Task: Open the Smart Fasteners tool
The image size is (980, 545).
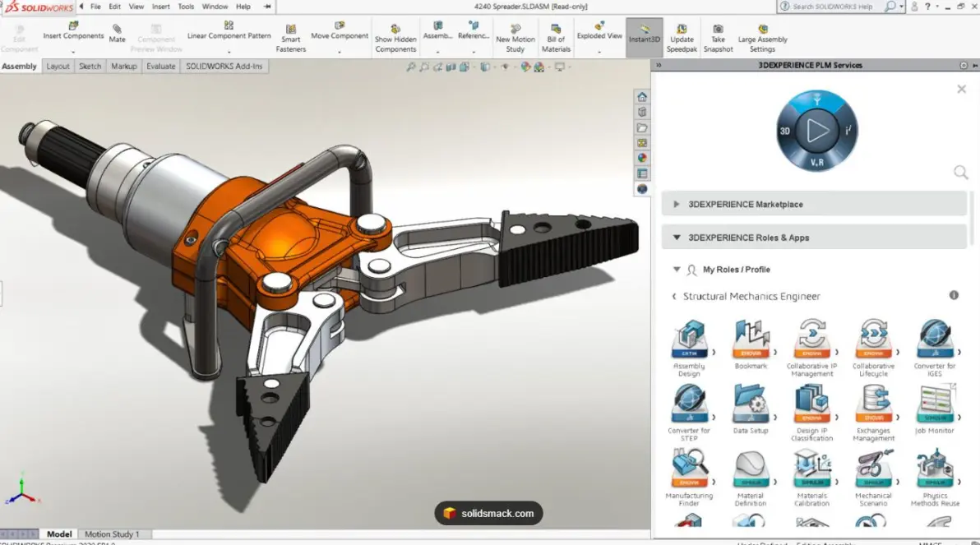Action: pos(290,38)
